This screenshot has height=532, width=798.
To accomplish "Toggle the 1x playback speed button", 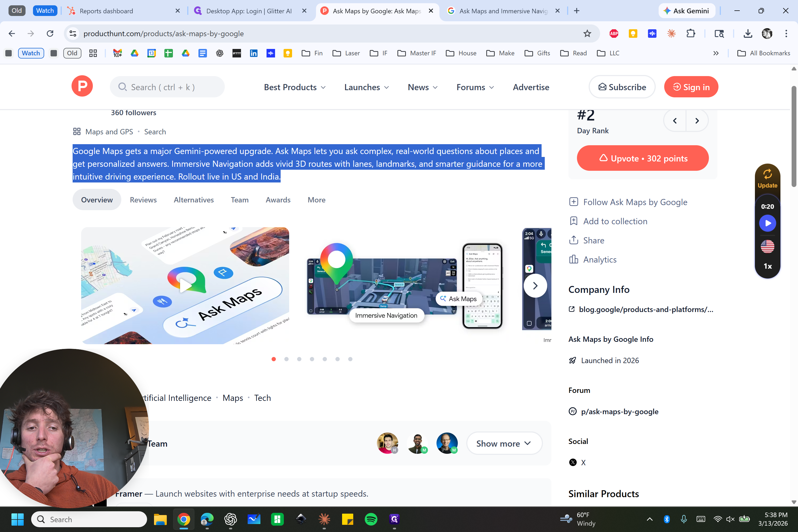I will pyautogui.click(x=767, y=266).
